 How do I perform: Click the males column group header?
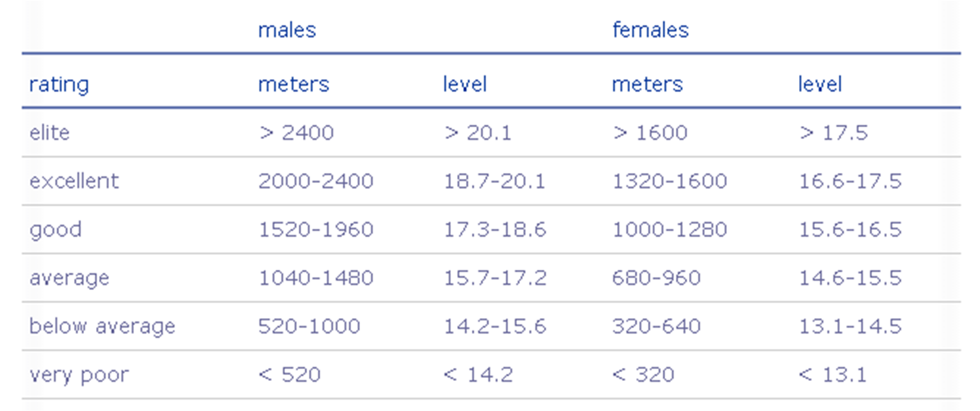tap(287, 30)
